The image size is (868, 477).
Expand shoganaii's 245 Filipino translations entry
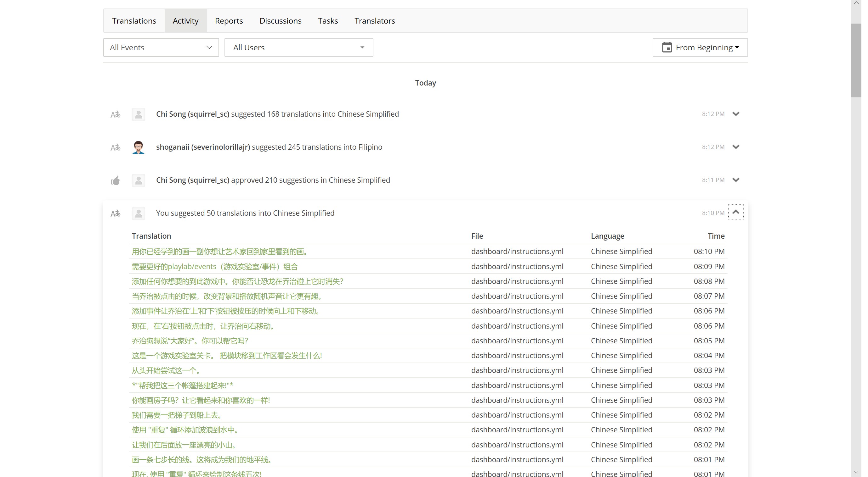click(x=735, y=147)
